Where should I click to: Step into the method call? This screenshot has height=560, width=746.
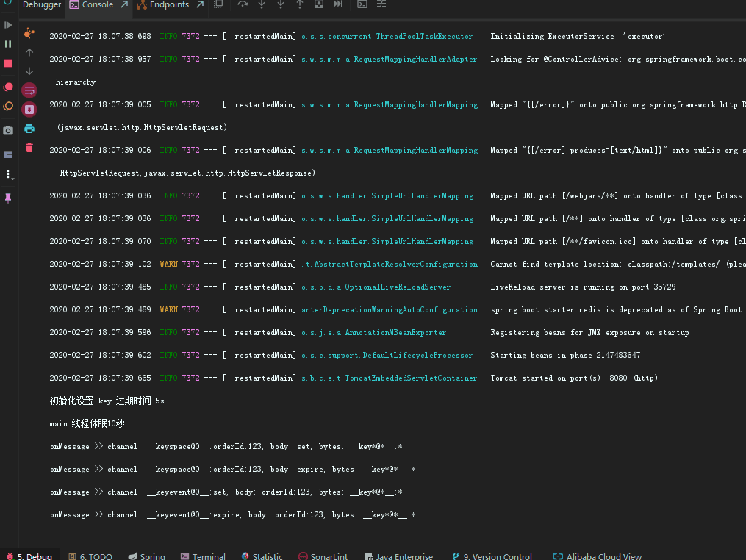pos(262,4)
